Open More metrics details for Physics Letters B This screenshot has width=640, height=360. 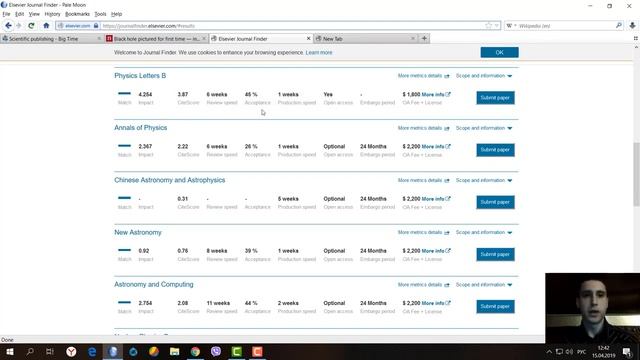(x=423, y=76)
